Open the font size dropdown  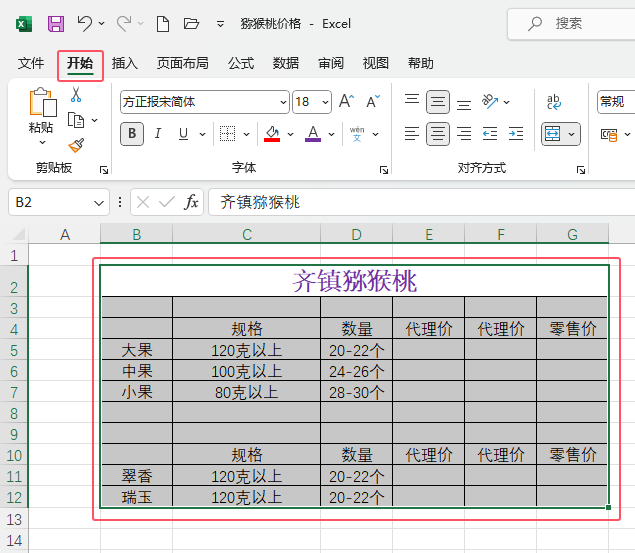(325, 102)
